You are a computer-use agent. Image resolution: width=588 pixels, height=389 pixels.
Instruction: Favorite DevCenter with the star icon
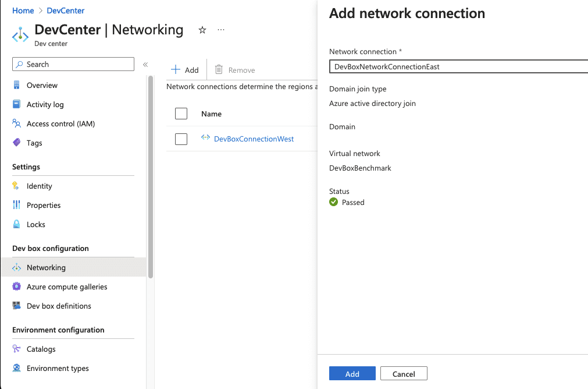202,30
